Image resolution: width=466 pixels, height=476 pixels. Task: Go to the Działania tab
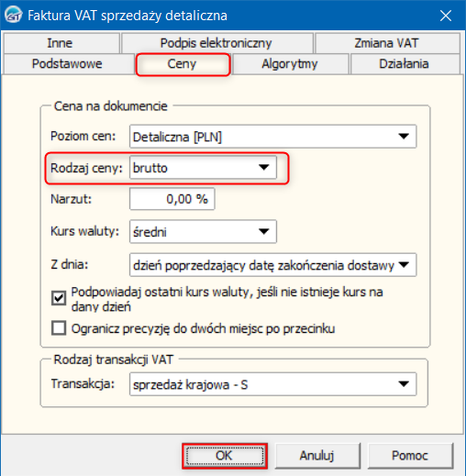coord(404,64)
